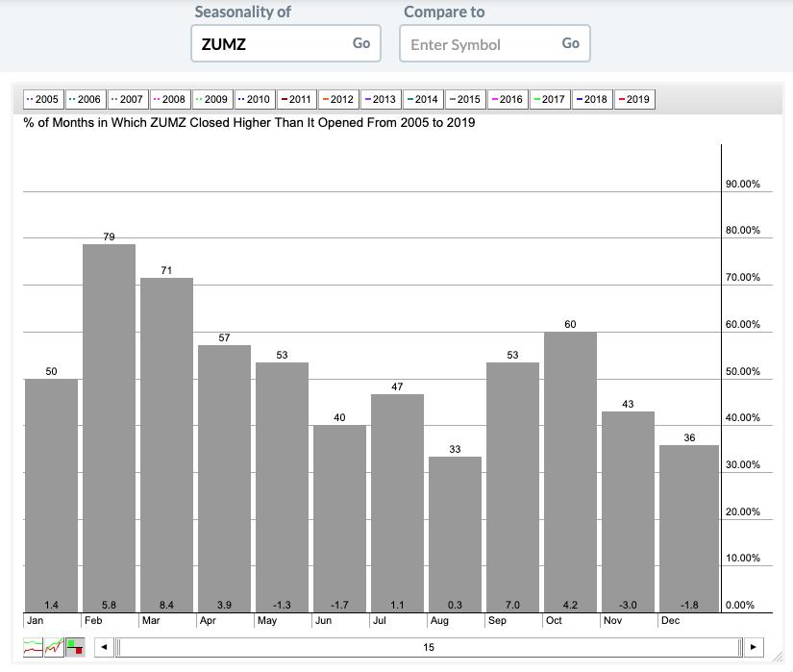Screen dimensions: 793x672
Task: Toggle the 2017 year button
Action: (550, 99)
